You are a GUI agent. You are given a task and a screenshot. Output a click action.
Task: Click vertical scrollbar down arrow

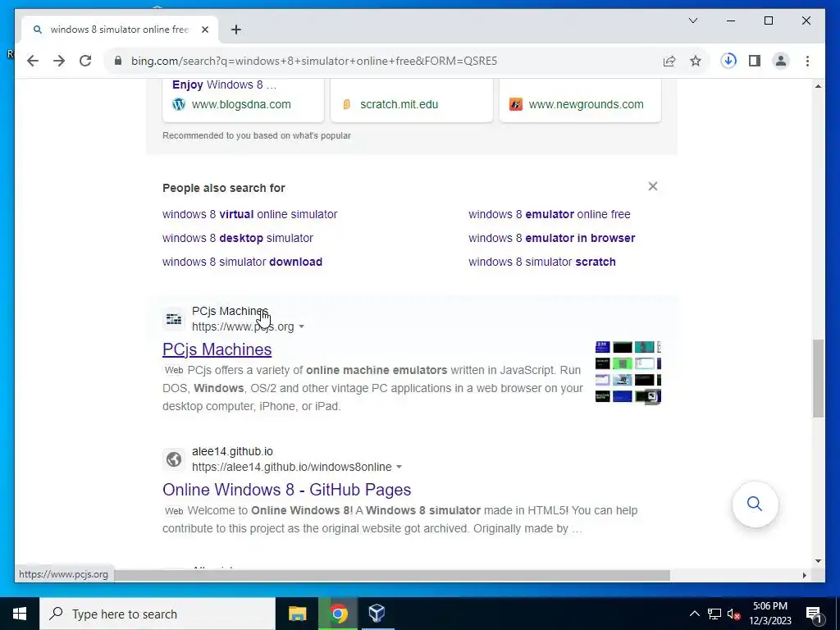coord(818,561)
